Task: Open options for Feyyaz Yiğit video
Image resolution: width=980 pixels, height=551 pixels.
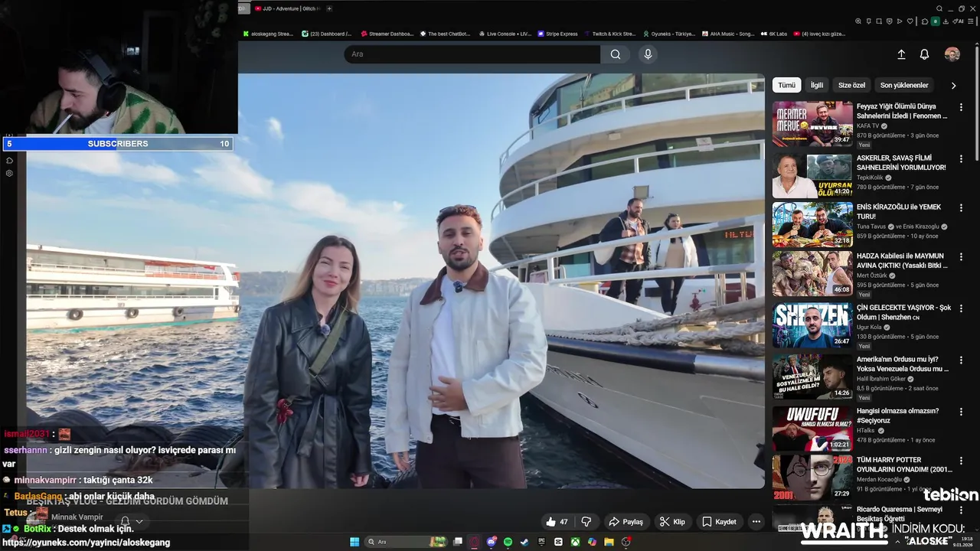Action: (x=961, y=107)
